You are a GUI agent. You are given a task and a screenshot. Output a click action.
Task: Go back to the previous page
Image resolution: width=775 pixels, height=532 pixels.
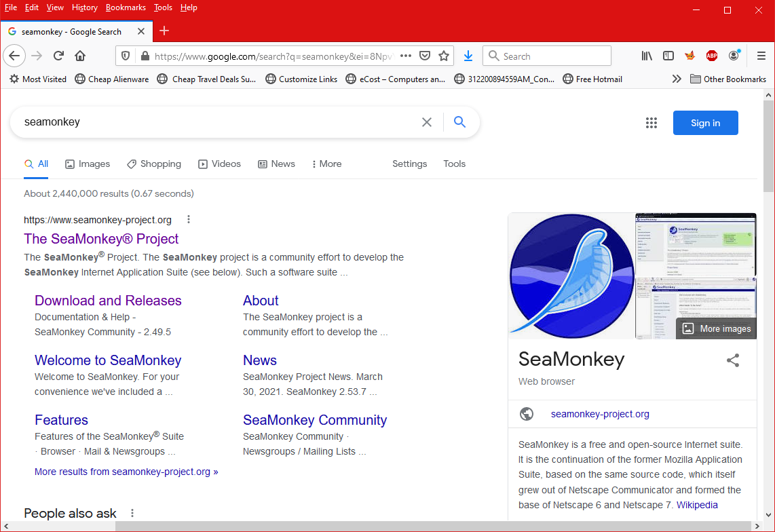point(14,56)
